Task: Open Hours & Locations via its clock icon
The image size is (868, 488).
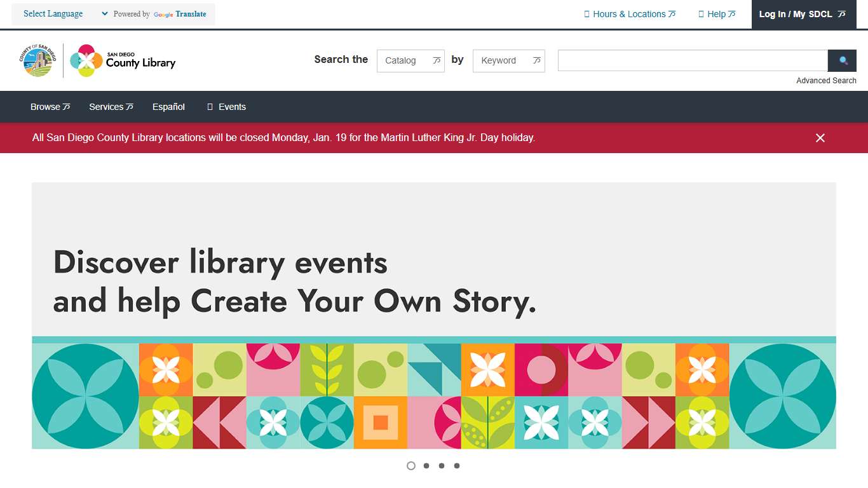Action: 586,13
